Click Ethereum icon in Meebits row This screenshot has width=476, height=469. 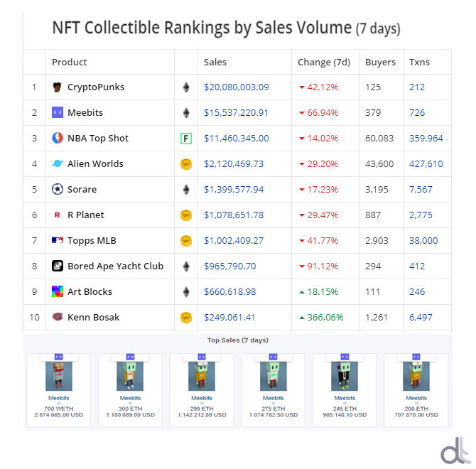pos(186,113)
